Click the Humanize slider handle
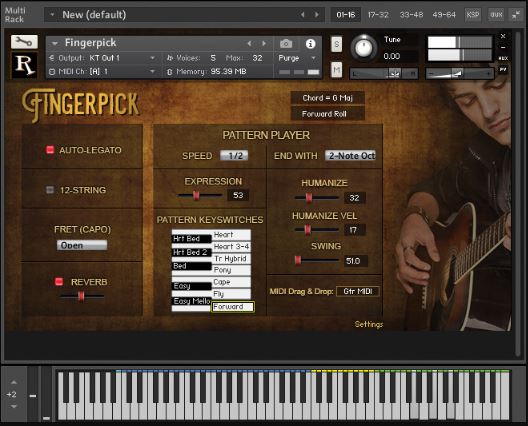Screen dimensions: 528x426 click(x=308, y=198)
